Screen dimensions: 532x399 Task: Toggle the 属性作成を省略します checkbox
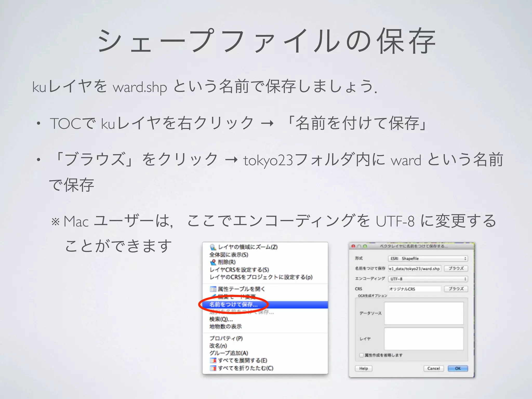[361, 355]
